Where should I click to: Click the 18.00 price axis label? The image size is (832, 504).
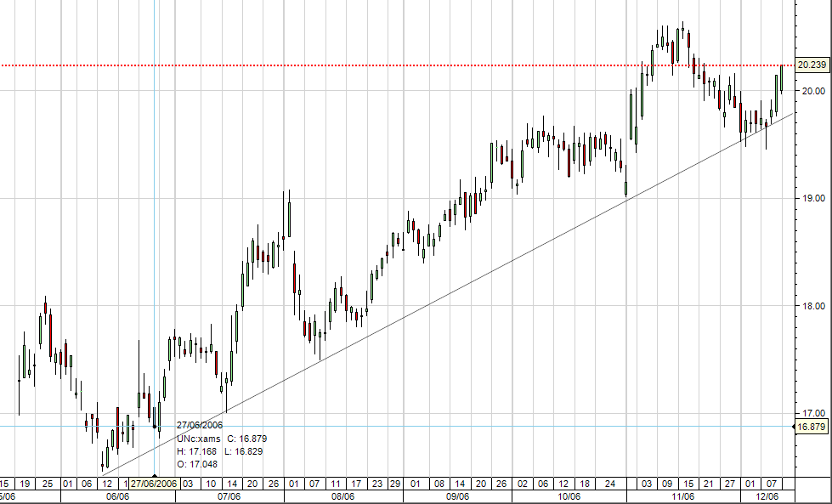tap(813, 306)
